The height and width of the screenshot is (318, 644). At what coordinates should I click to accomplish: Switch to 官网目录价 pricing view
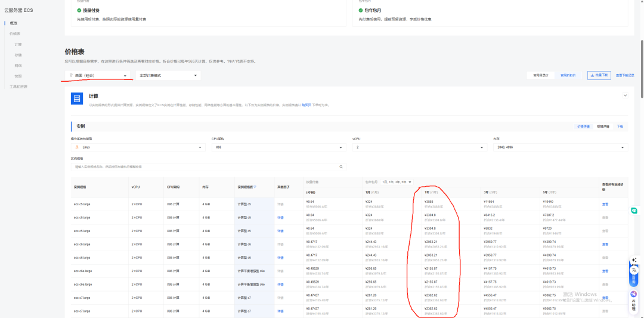pyautogui.click(x=541, y=75)
